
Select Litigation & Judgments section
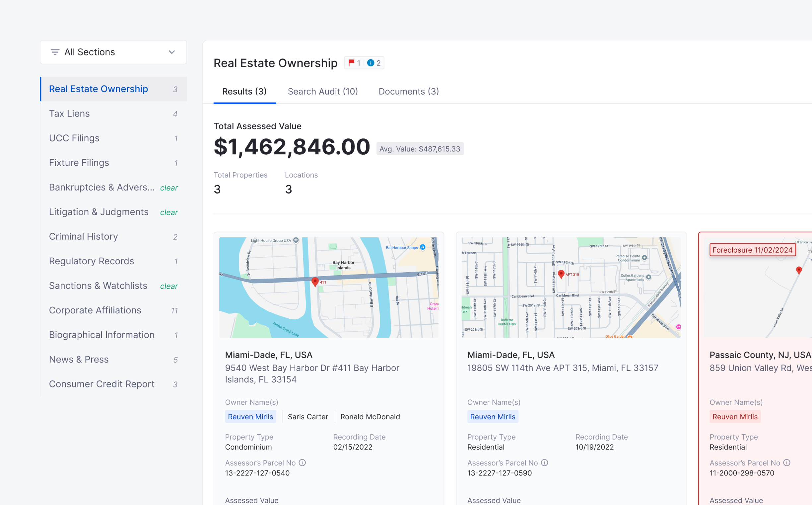click(113, 212)
